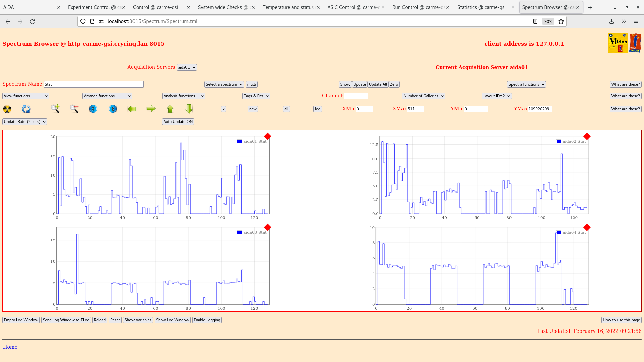644x362 pixels.
Task: Click the YMax input field
Action: pyautogui.click(x=539, y=109)
